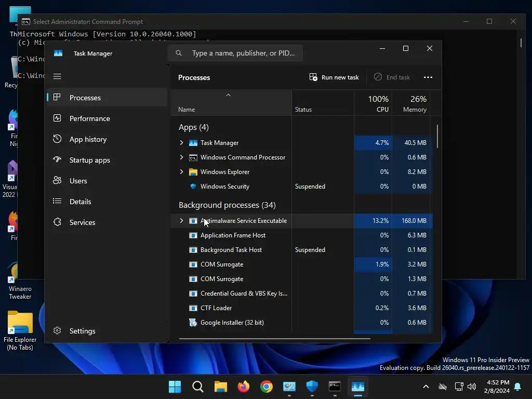This screenshot has height=399, width=532.
Task: Open File Explorer from the taskbar
Action: point(220,387)
